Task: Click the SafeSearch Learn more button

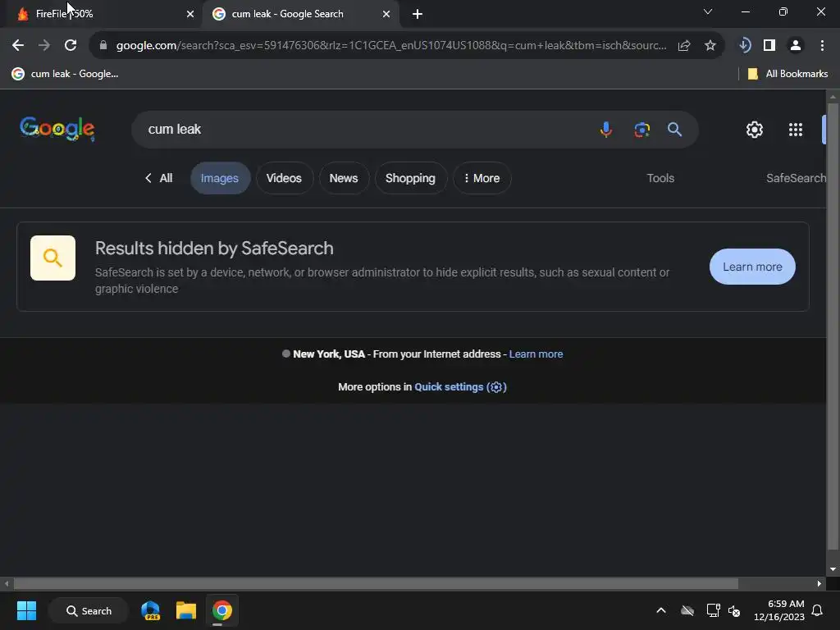Action: tap(752, 267)
